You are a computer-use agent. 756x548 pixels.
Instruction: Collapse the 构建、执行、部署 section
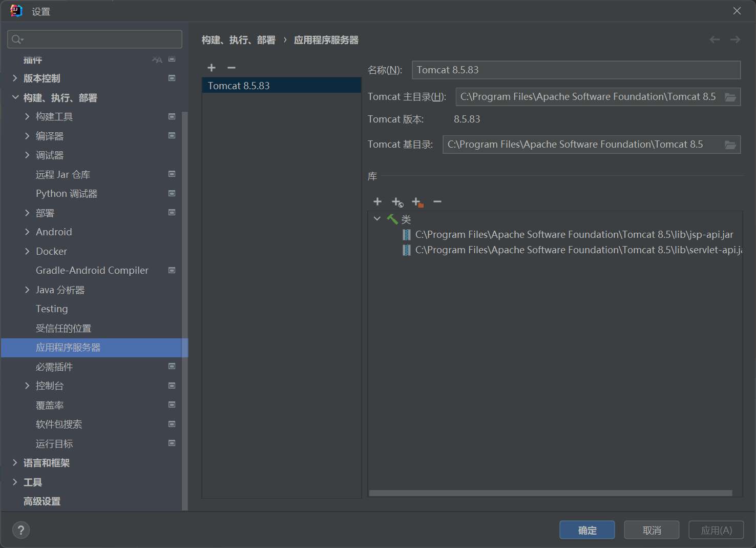[15, 97]
